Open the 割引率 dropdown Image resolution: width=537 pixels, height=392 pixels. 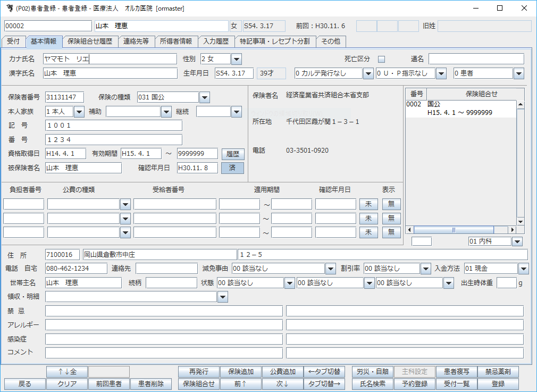(x=426, y=269)
